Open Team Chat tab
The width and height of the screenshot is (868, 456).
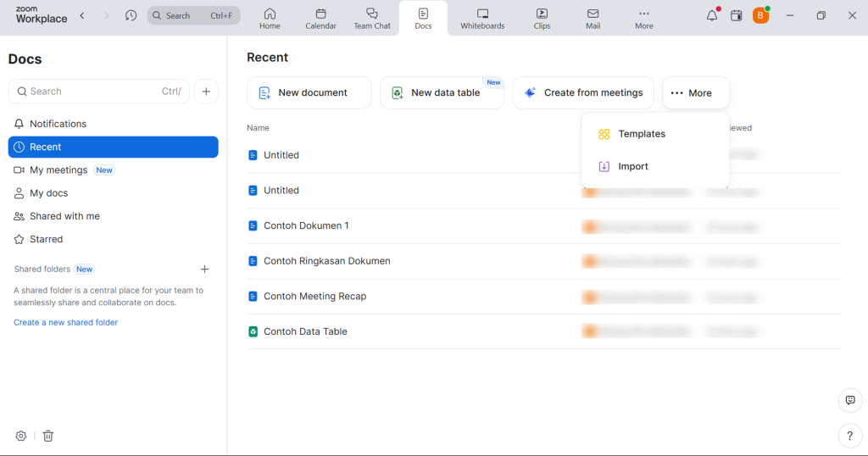click(372, 19)
